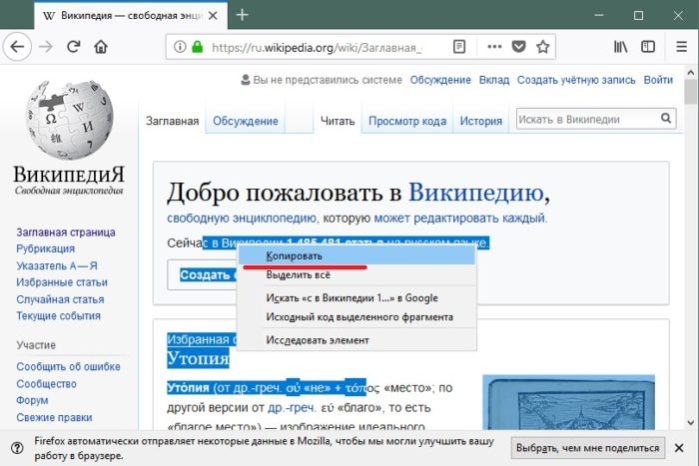This screenshot has width=699, height=466.
Task: Open the Firefox home page
Action: pos(101,47)
